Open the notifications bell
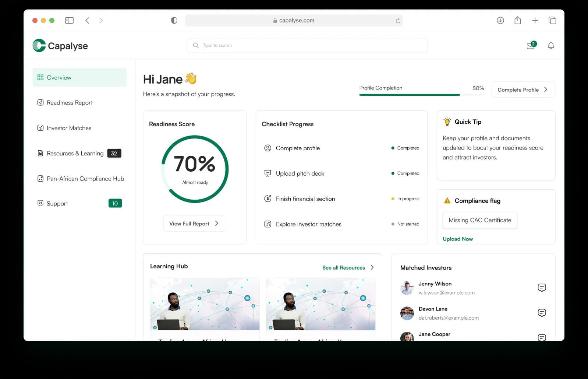588x379 pixels. (x=551, y=46)
